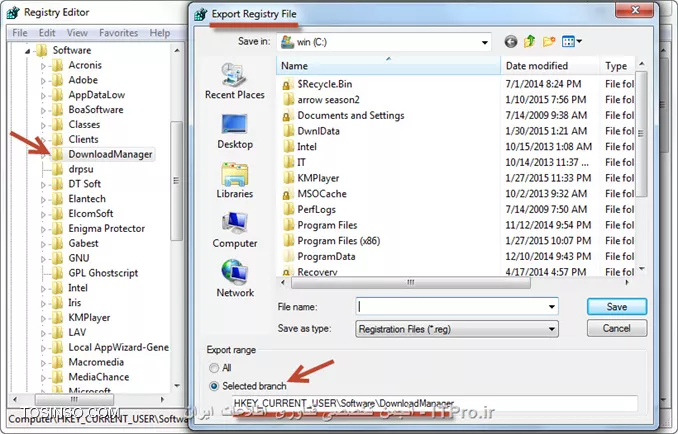Screen dimensions: 678x434
Task: Open the Help menu in Registry Editor
Action: click(160, 33)
